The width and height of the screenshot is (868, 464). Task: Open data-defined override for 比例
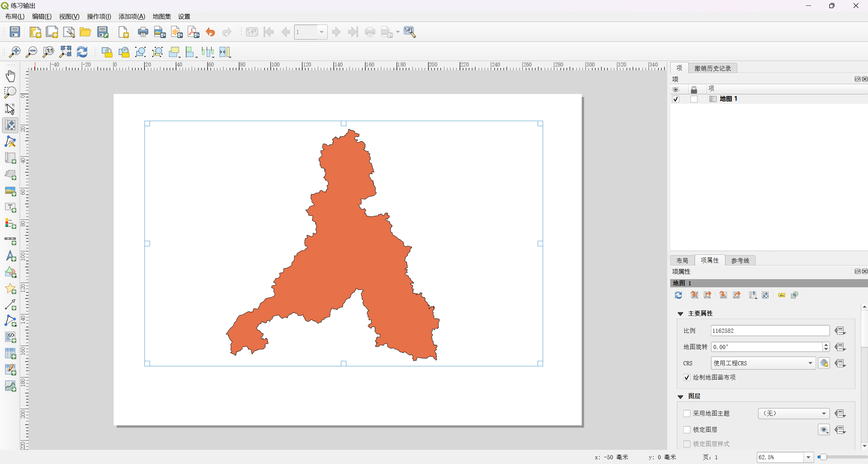tap(840, 331)
